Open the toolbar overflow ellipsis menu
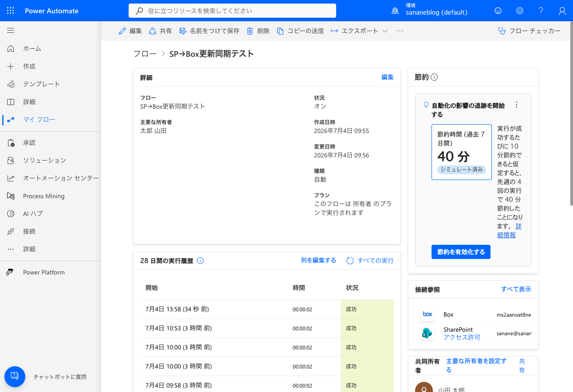The height and width of the screenshot is (392, 573). pos(400,31)
